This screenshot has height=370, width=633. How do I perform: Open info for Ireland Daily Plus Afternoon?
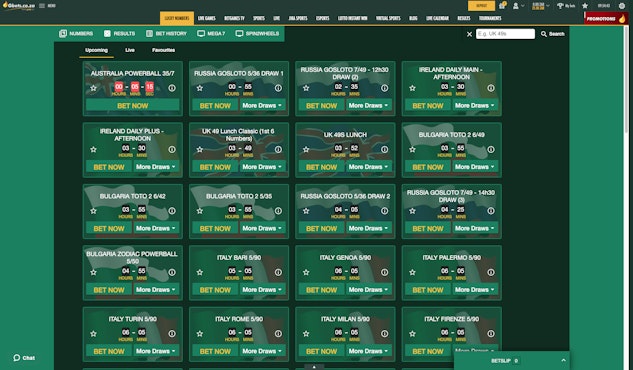[172, 149]
